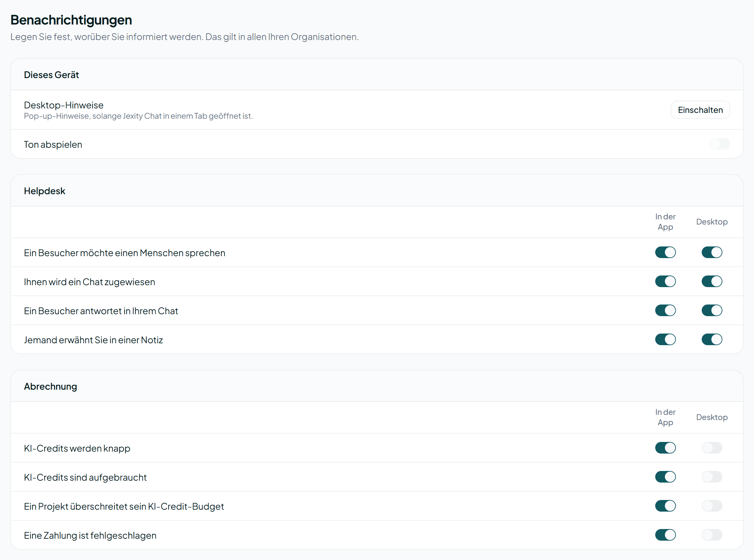
Task: Turn off Desktop for Ihnen wird ein Chat zugewiesen
Action: coord(712,281)
